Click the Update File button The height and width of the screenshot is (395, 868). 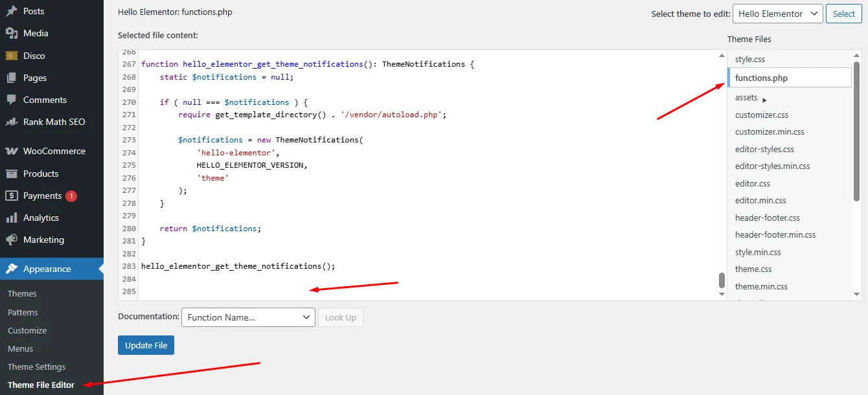pos(146,345)
